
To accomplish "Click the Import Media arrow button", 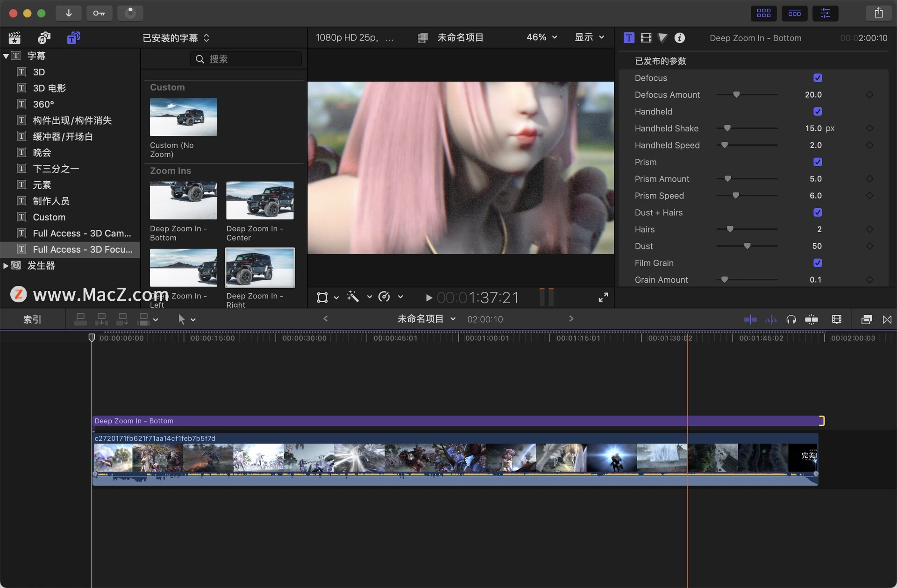I will 68,13.
